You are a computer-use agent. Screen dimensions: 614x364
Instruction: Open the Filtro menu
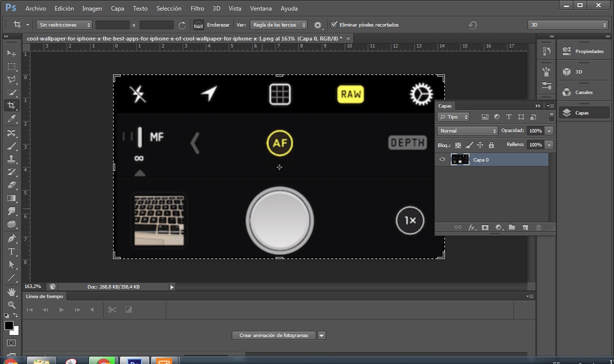coord(197,8)
